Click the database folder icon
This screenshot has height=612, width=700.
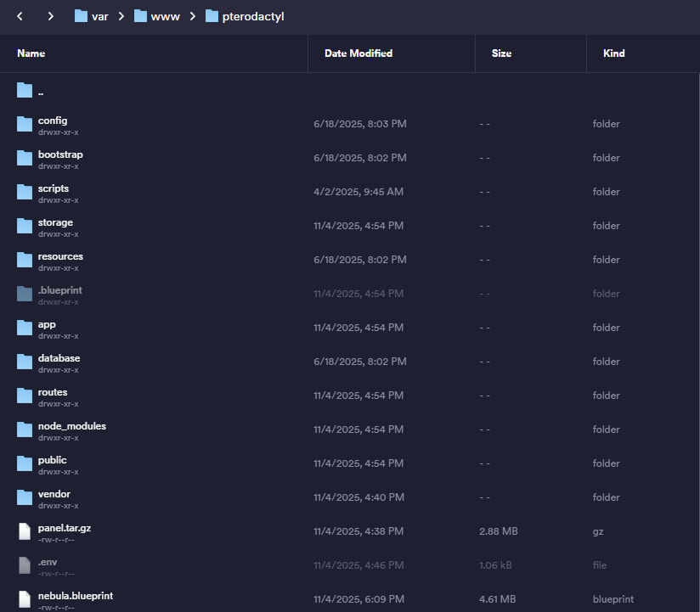25,362
